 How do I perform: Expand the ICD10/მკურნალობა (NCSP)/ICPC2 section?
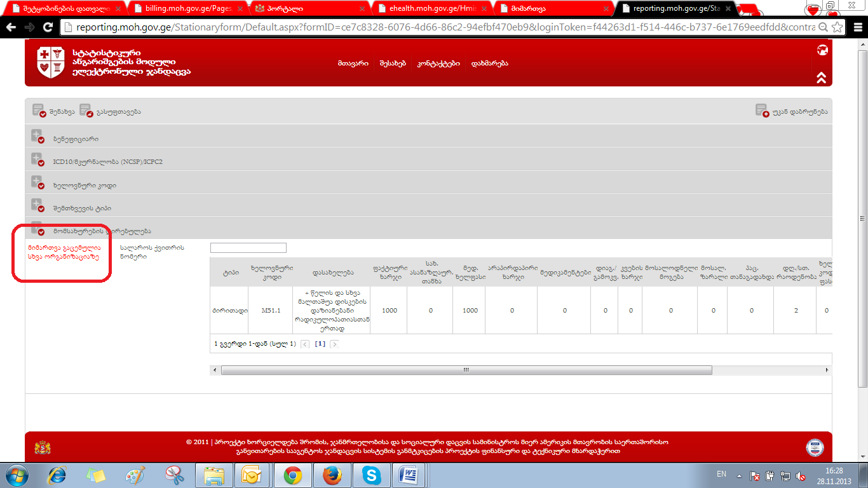(37, 160)
